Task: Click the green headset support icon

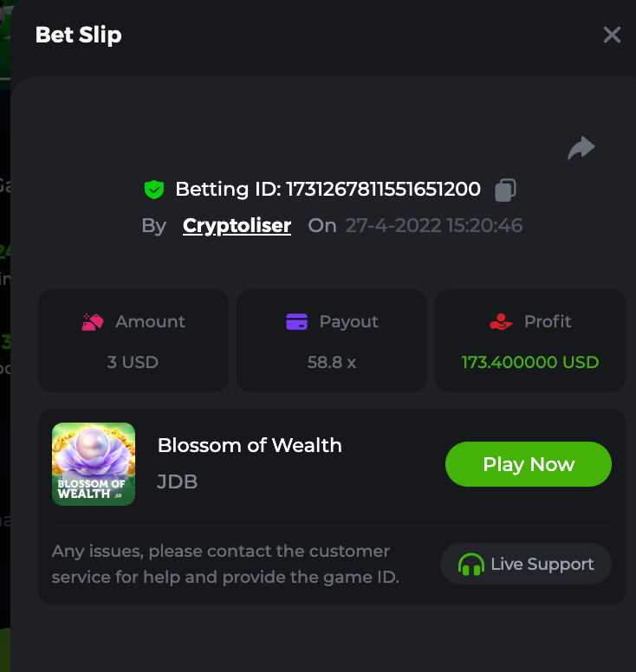Action: [471, 565]
